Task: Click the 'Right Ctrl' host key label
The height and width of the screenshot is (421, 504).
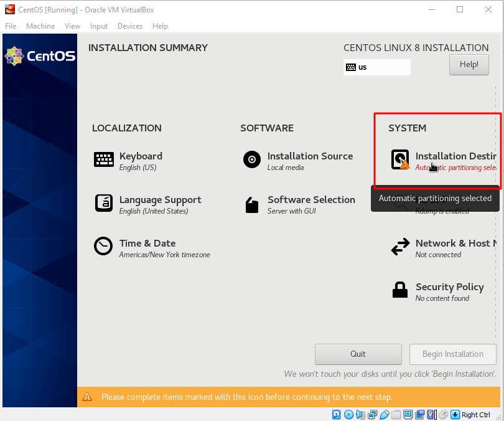Action: pyautogui.click(x=476, y=415)
